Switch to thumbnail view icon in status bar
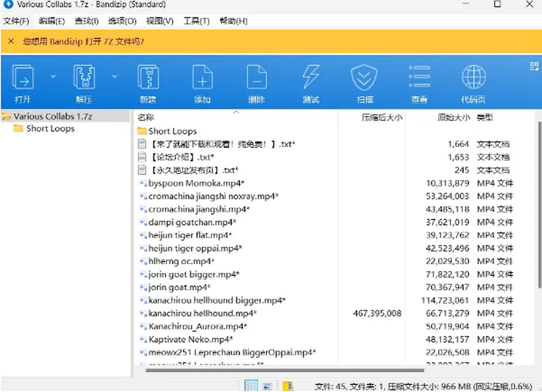Viewport: 542px width, 392px height. click(x=268, y=386)
